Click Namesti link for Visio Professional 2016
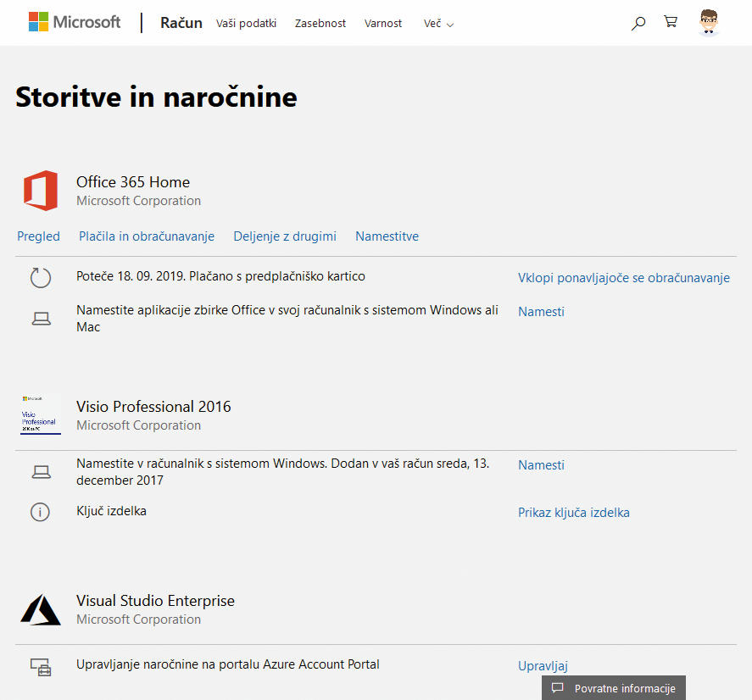 click(x=541, y=465)
